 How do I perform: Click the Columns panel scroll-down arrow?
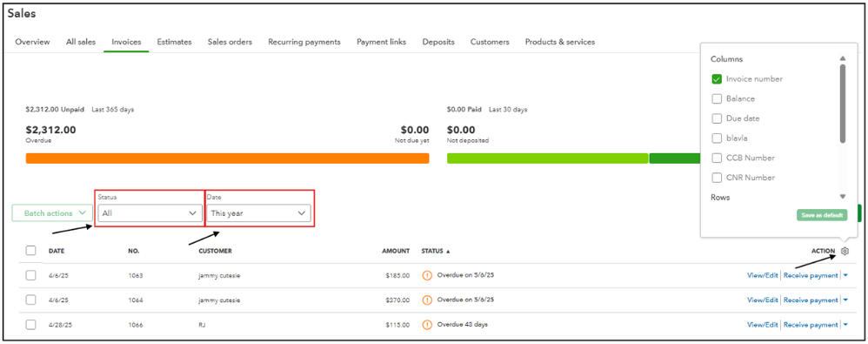tap(843, 196)
